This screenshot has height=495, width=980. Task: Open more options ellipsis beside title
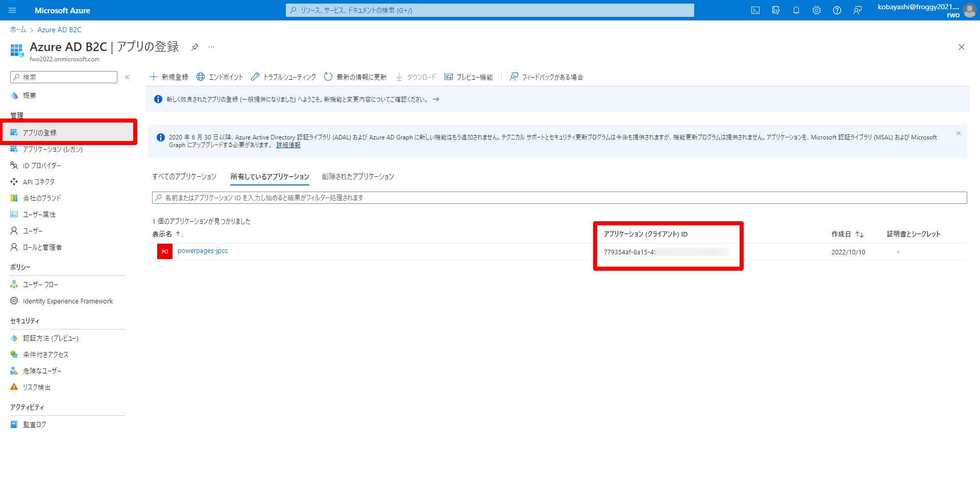tap(211, 47)
